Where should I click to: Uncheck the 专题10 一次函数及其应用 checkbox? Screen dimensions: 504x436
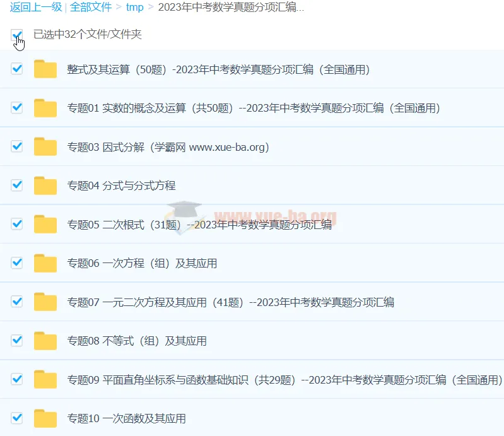[x=16, y=418]
